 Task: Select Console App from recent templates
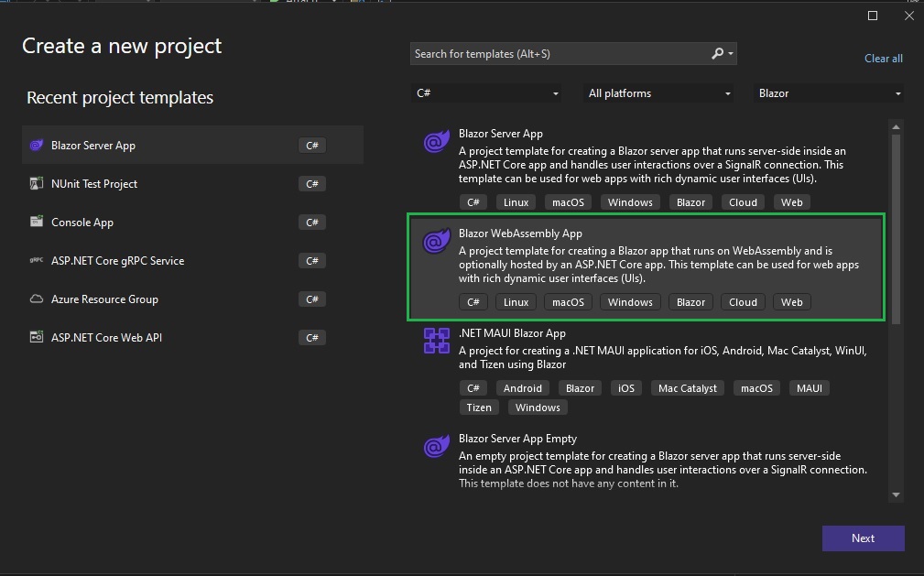[192, 222]
